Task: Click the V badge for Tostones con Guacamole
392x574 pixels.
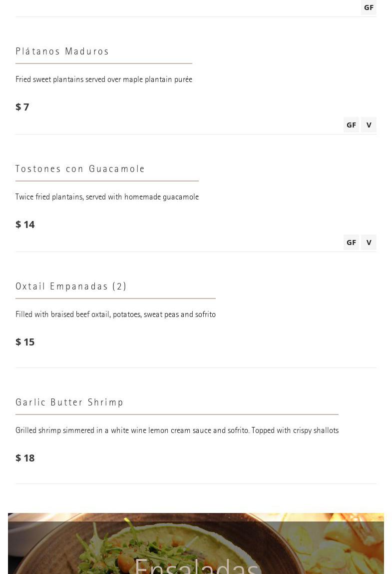Action: pos(369,242)
